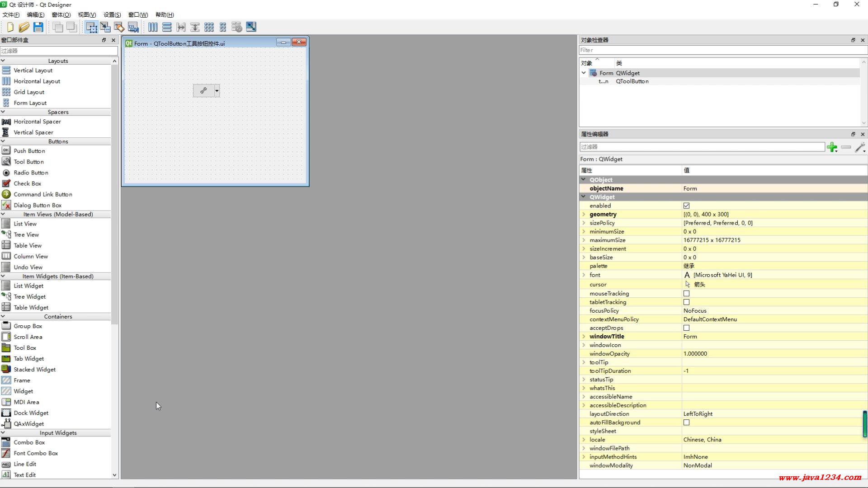Enable the acceptDrops checkbox

686,328
